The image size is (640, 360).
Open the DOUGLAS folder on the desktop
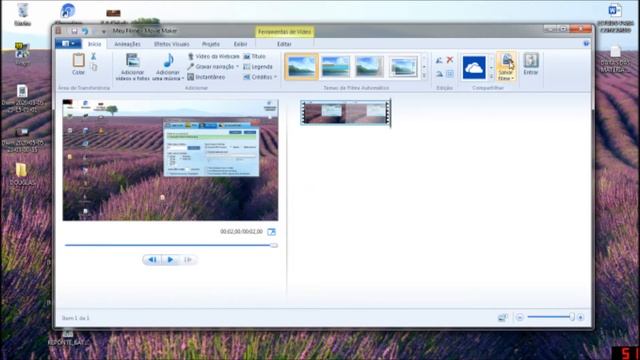(21, 174)
